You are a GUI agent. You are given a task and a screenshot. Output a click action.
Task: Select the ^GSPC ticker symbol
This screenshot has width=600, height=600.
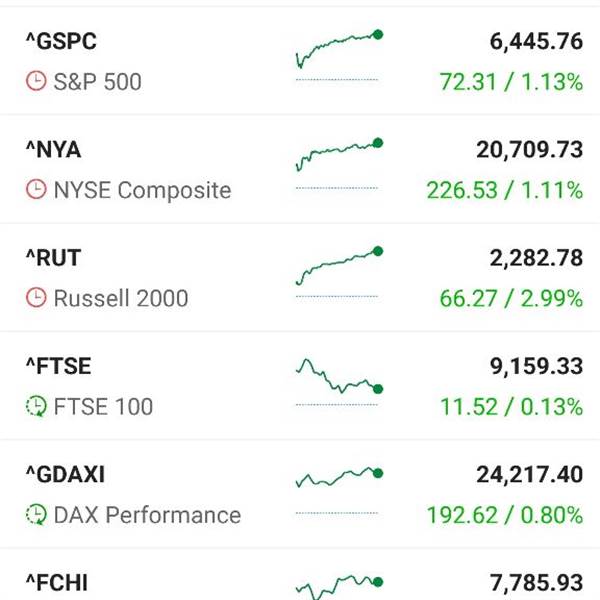pos(61,41)
